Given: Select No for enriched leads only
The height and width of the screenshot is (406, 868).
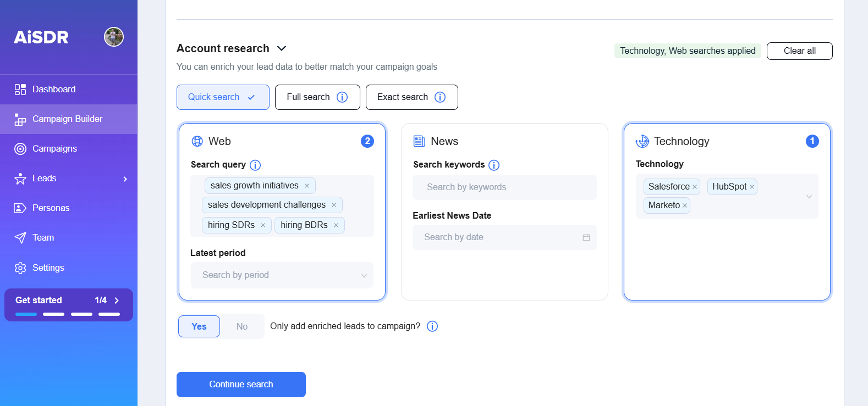Looking at the screenshot, I should (x=242, y=326).
